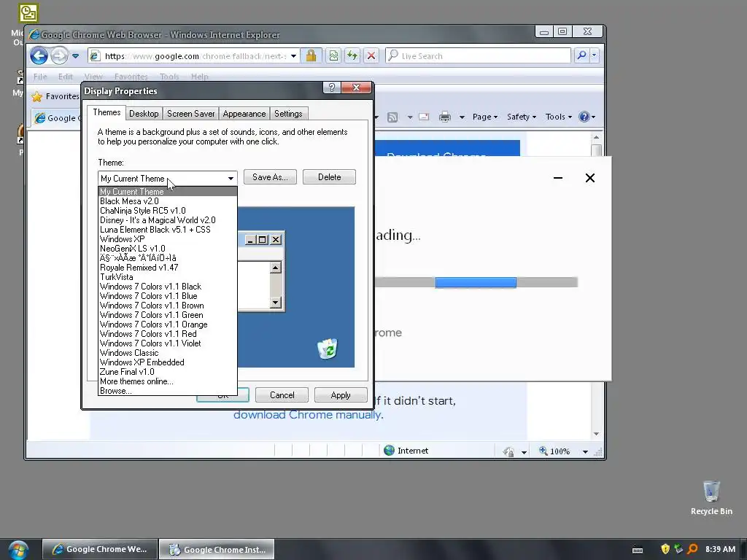This screenshot has width=747, height=560.
Task: Click Cancel in Display Properties
Action: coord(282,395)
